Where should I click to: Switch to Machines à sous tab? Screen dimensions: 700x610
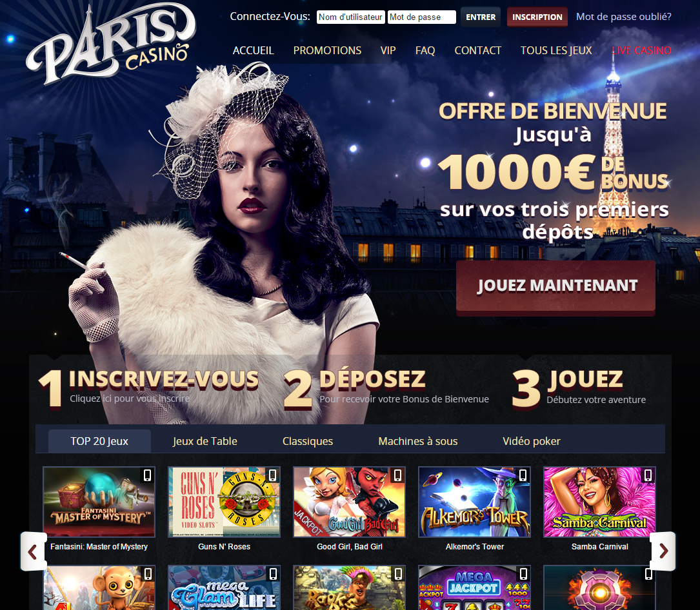(418, 441)
